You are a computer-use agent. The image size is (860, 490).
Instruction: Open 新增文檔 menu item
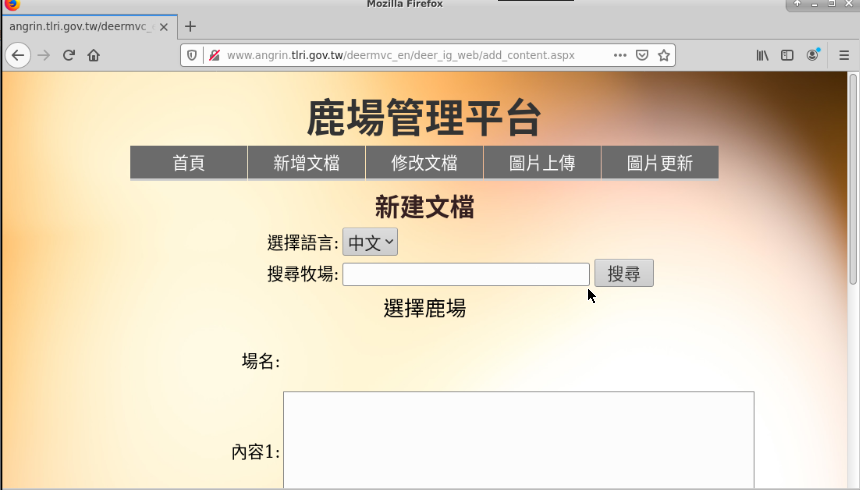tap(307, 163)
